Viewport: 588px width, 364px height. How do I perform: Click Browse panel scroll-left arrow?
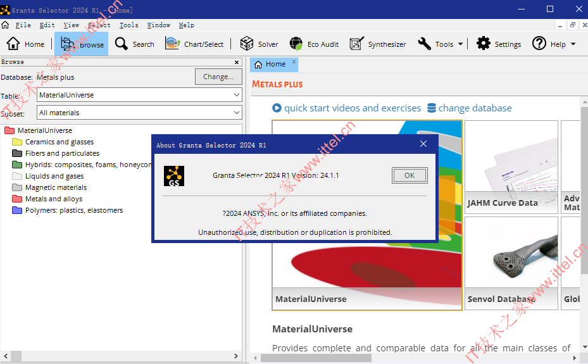pos(6,356)
